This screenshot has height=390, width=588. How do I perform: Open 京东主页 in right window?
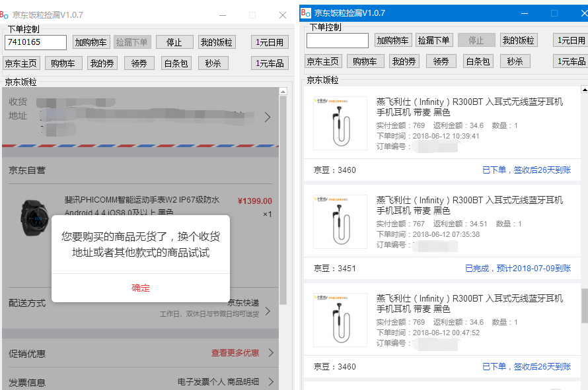(x=323, y=61)
